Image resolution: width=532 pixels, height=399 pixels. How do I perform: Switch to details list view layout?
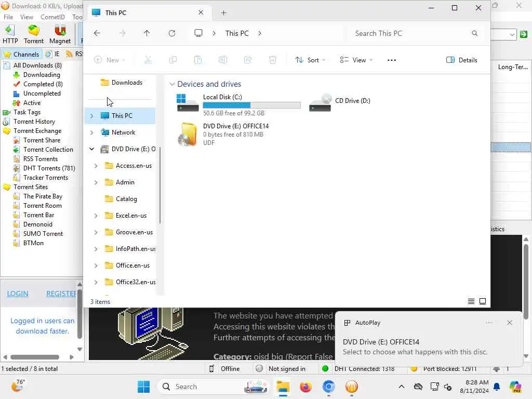point(471,301)
